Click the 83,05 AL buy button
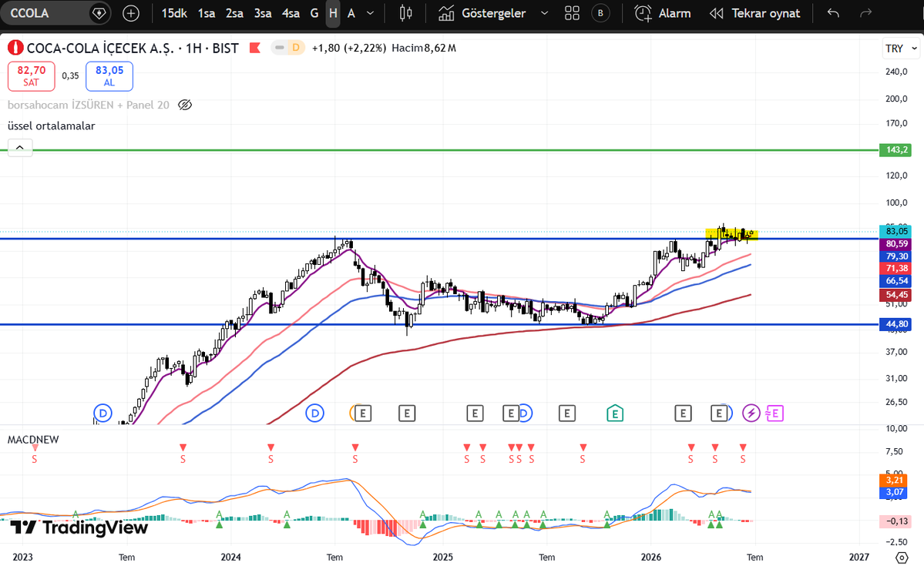Viewport: 924px width, 566px height. [x=109, y=76]
